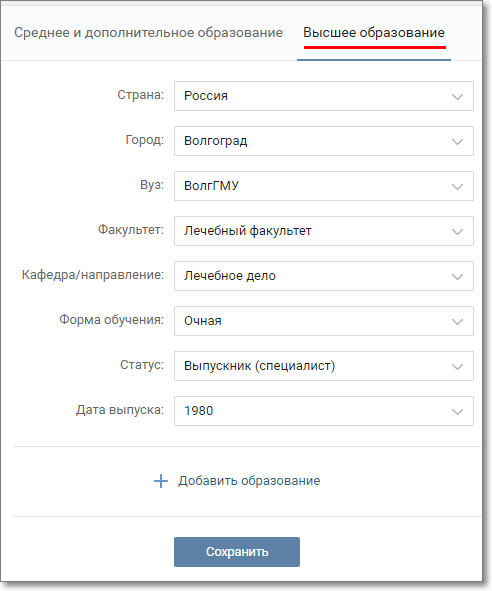
Task: Switch to Среднее и дополнительное образование tab
Action: (x=148, y=33)
